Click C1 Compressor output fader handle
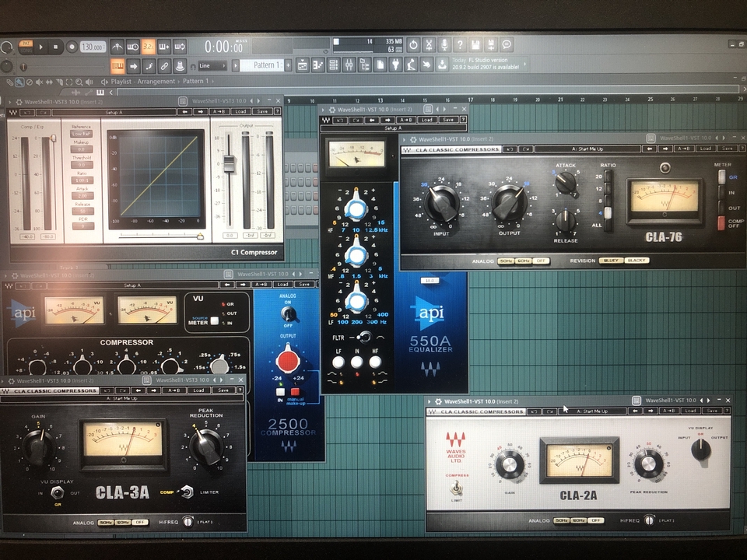Viewport: 747px width, 560px height. [x=229, y=163]
